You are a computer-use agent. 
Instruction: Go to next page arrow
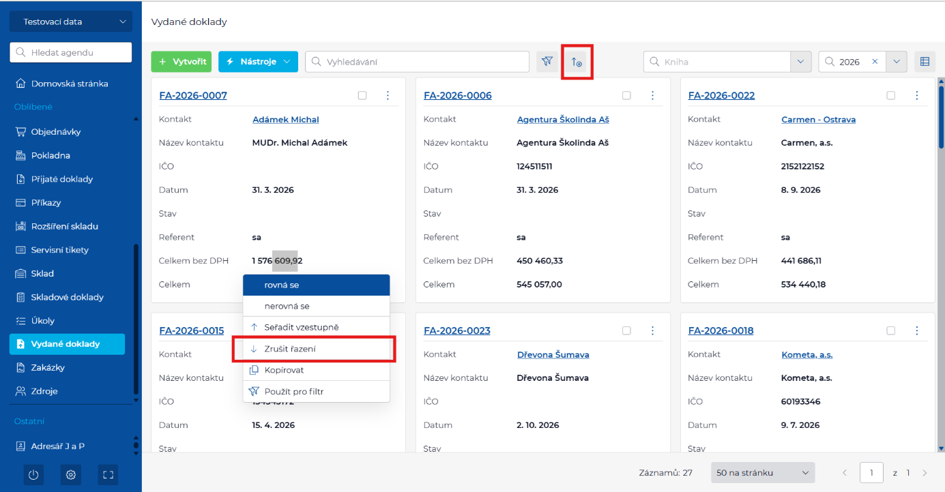(925, 473)
